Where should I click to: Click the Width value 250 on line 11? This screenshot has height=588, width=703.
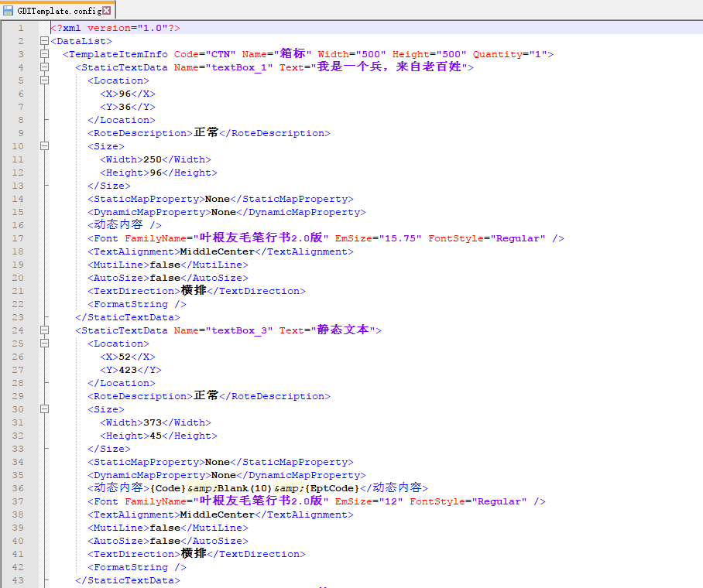[153, 159]
